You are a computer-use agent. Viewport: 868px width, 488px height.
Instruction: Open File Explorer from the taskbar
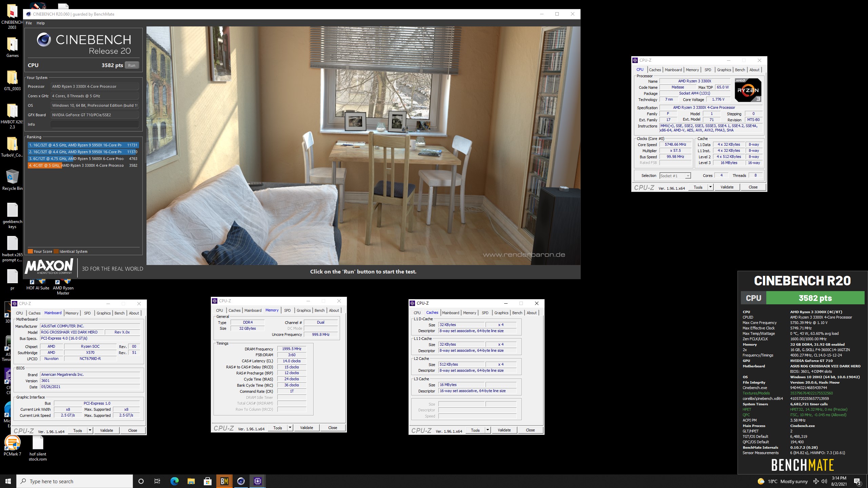(x=191, y=481)
